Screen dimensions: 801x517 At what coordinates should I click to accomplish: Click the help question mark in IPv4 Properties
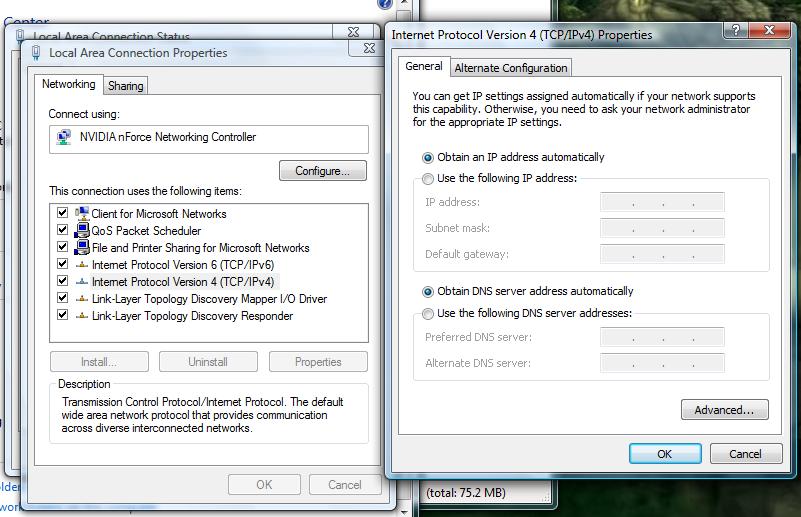tap(736, 30)
